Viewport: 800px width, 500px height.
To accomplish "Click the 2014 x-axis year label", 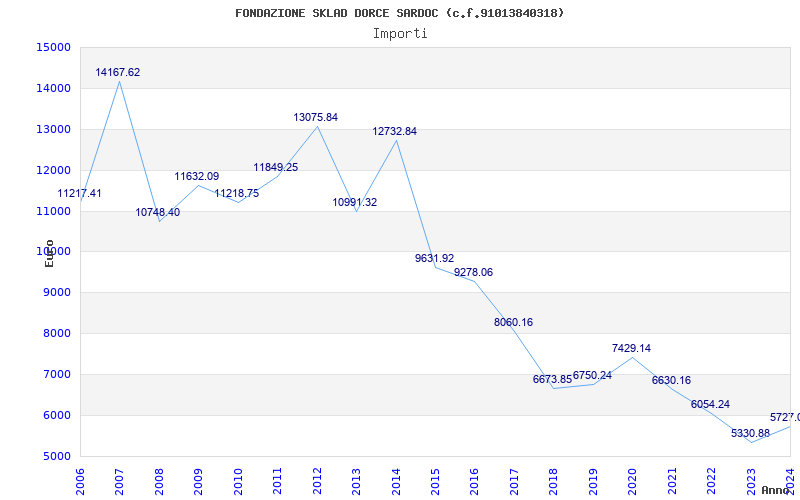I will tap(396, 481).
